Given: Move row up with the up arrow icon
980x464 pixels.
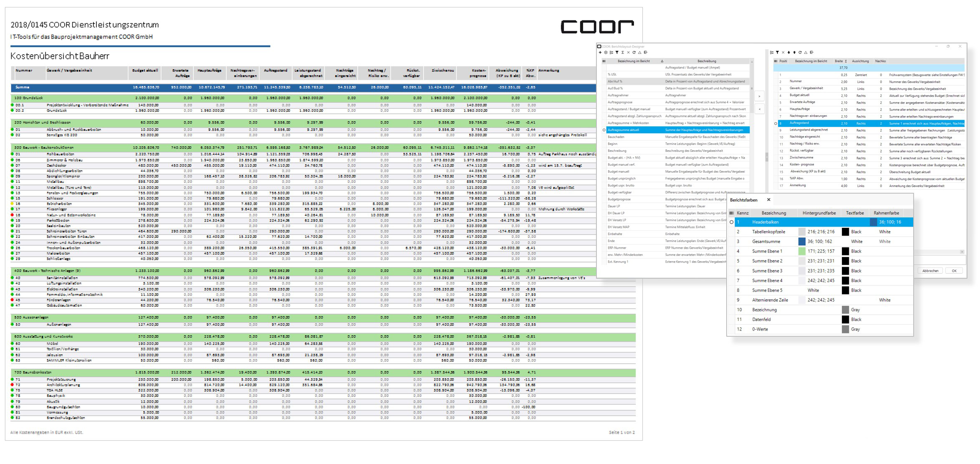Looking at the screenshot, I should 794,53.
